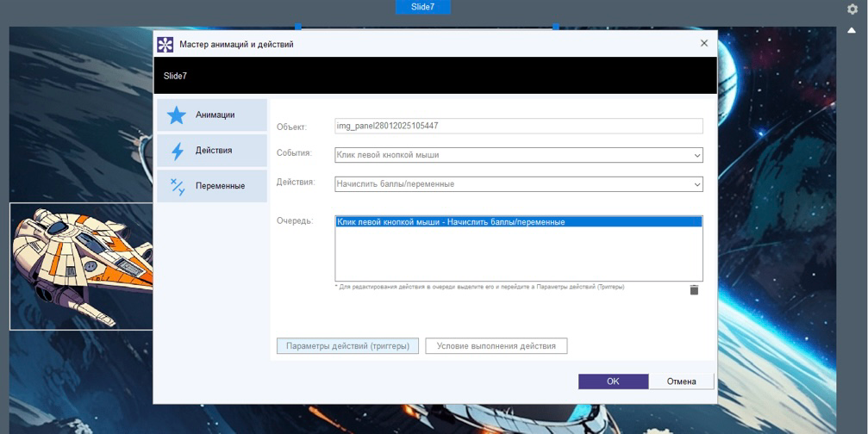868x434 pixels.
Task: Close the Мастер анимаций и действий dialog
Action: tap(703, 44)
